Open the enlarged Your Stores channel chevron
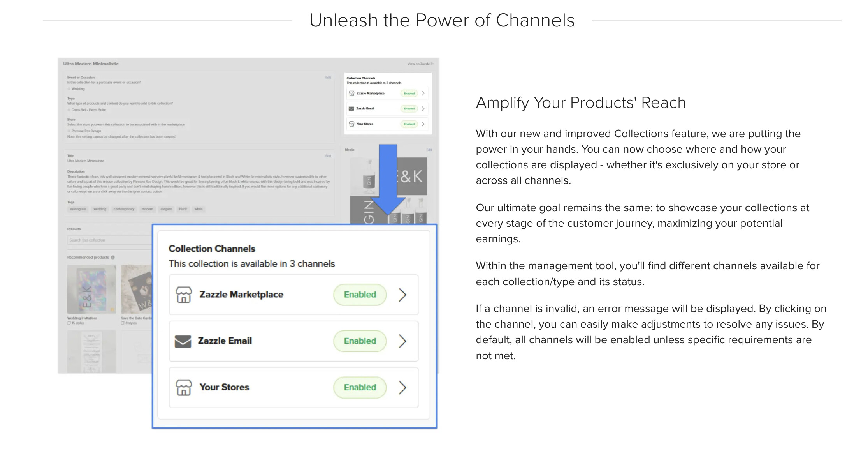This screenshot has height=459, width=868. click(x=402, y=387)
